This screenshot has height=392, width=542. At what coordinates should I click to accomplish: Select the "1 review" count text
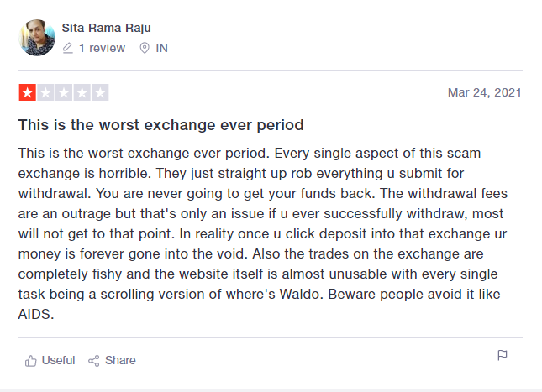102,49
